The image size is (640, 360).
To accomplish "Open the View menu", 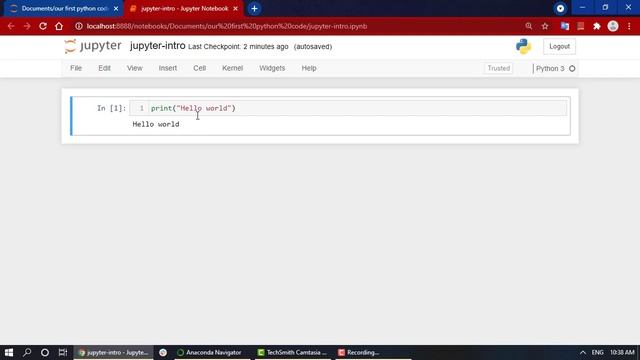I will (x=135, y=68).
